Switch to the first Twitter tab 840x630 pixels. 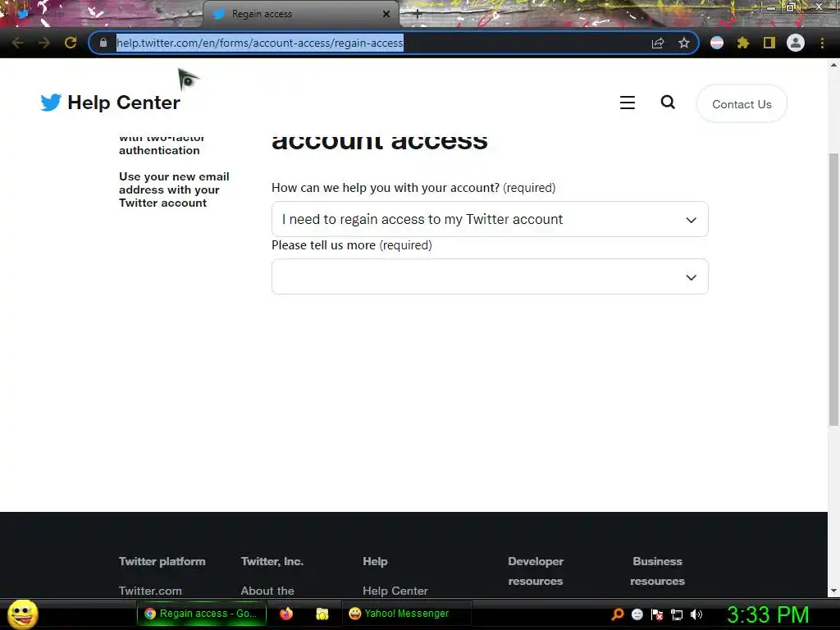pos(102,14)
